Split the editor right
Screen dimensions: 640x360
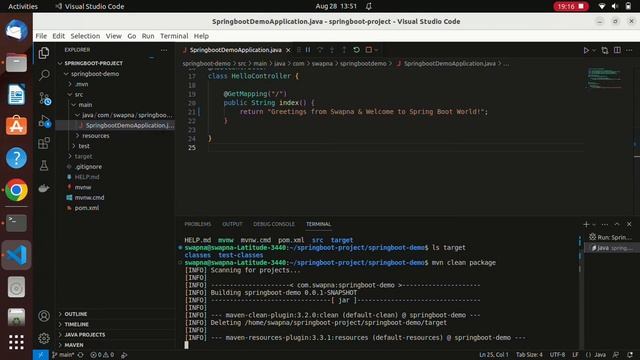tap(617, 50)
